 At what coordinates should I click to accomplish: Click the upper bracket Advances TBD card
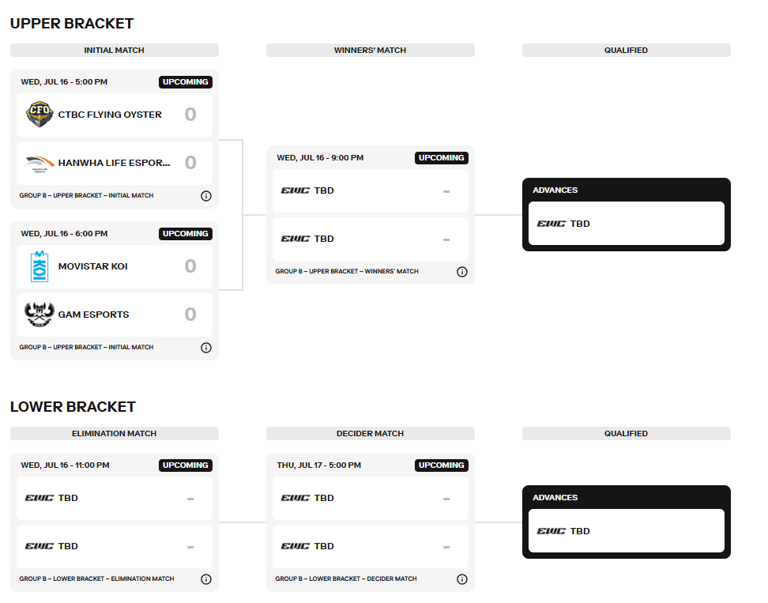pyautogui.click(x=626, y=224)
